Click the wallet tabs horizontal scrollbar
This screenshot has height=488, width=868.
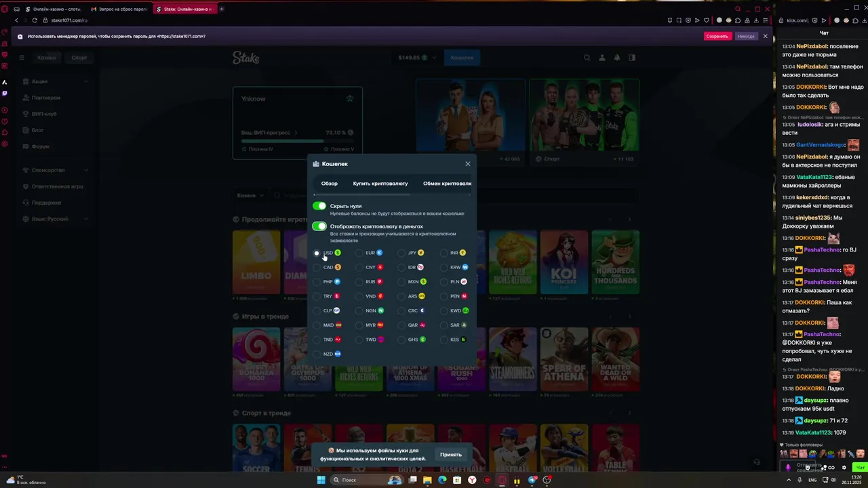pos(361,195)
